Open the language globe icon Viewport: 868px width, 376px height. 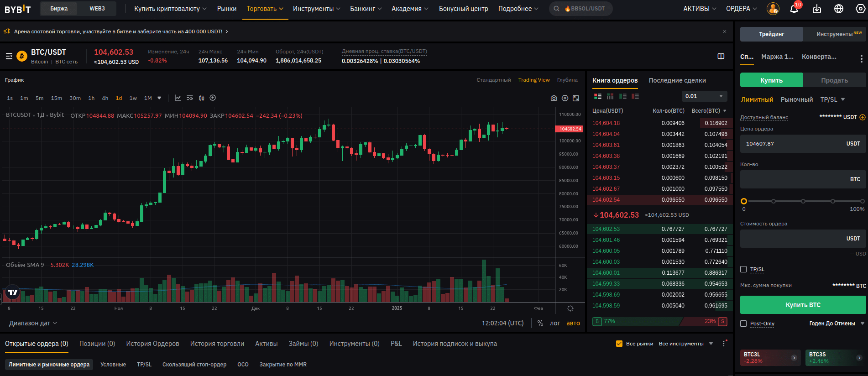839,9
